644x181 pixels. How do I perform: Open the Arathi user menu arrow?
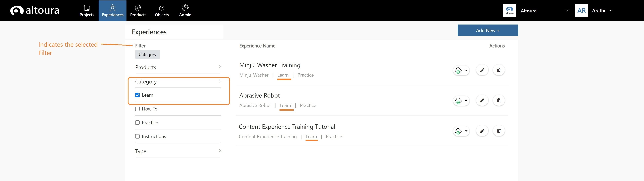[x=611, y=11]
